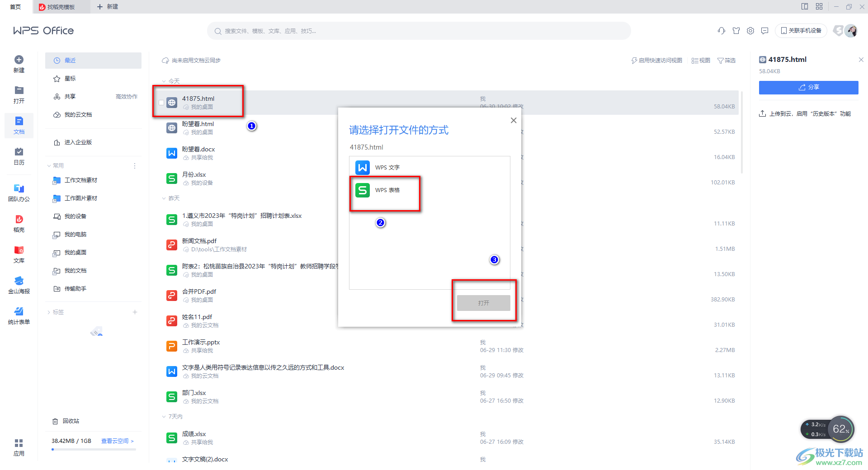Click the 新建 plus icon in left sidebar
The image size is (868, 470).
19,60
